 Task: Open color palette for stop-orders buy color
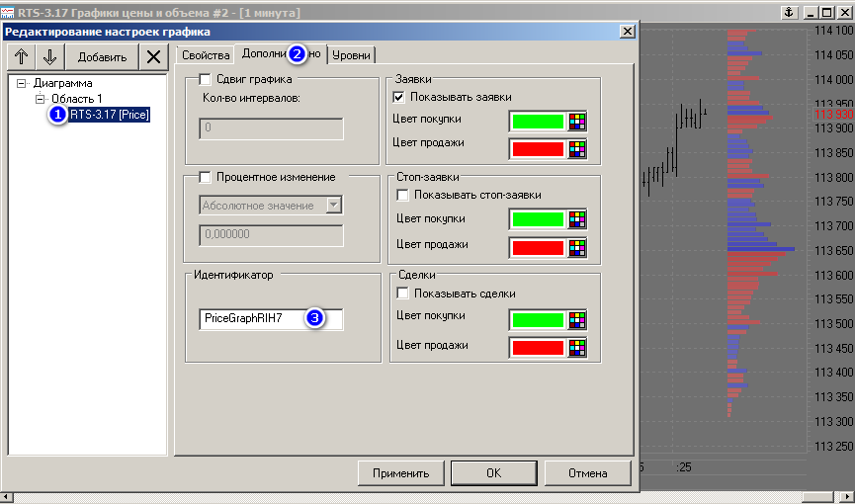click(x=578, y=219)
